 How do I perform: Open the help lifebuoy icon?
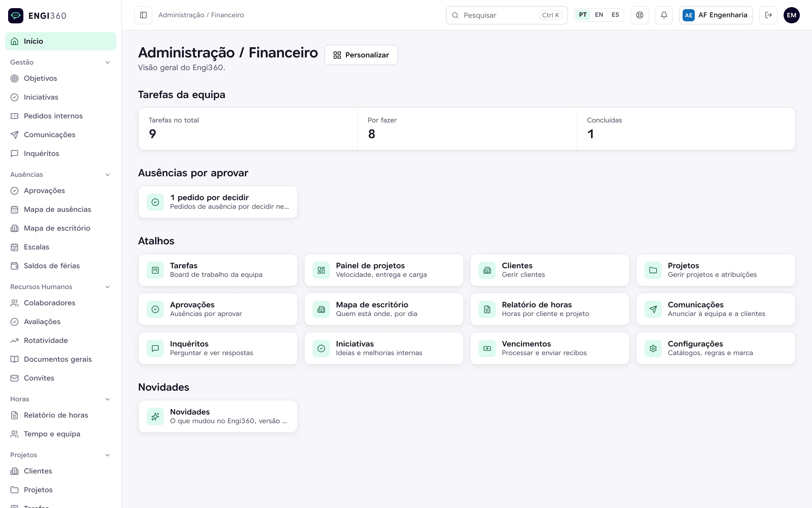pos(639,15)
